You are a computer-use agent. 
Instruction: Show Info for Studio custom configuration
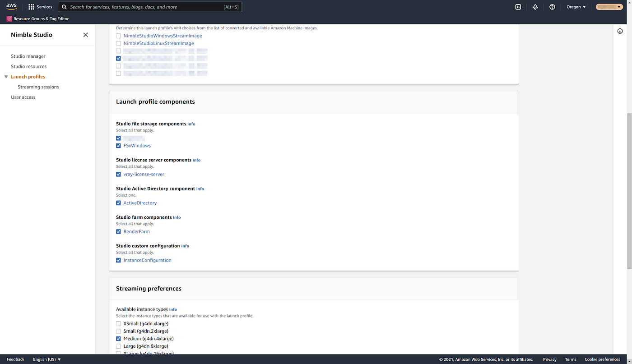pos(185,246)
